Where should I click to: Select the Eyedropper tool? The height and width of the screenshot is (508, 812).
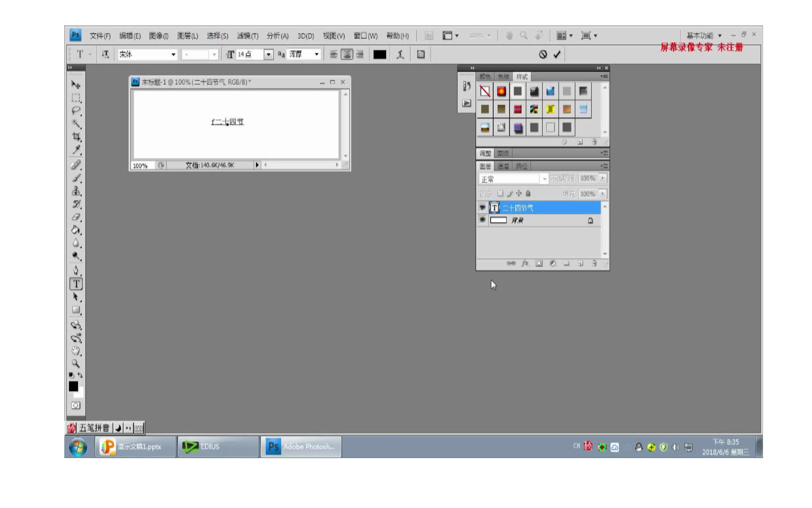coord(76,150)
